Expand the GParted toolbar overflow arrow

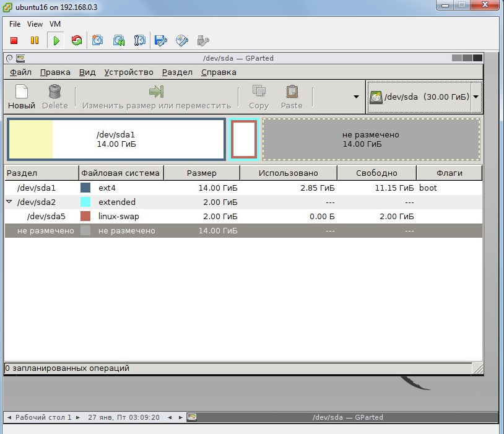356,97
